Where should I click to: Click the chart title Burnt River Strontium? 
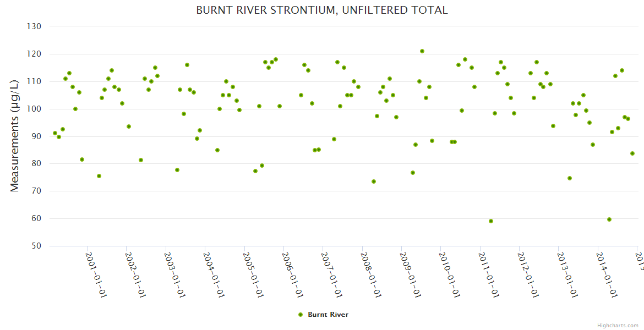point(322,10)
